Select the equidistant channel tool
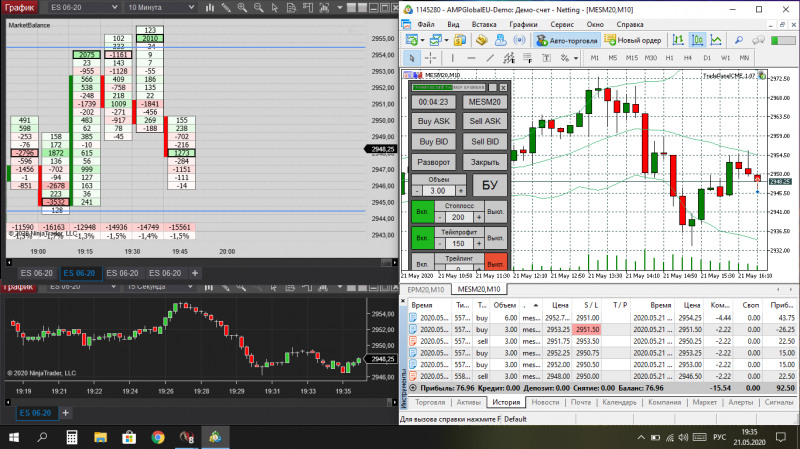 coord(509,58)
